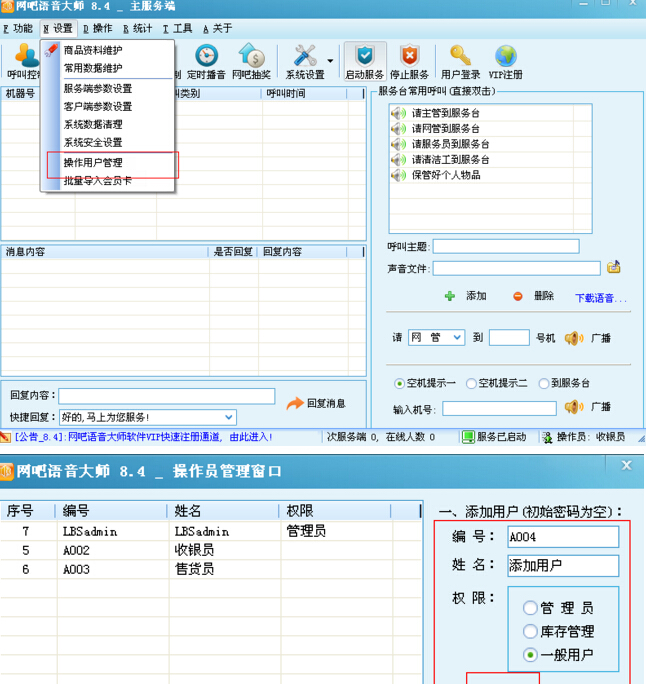Expand the 系统设置 dropdown arrow
The height and width of the screenshot is (684, 646).
coord(330,61)
